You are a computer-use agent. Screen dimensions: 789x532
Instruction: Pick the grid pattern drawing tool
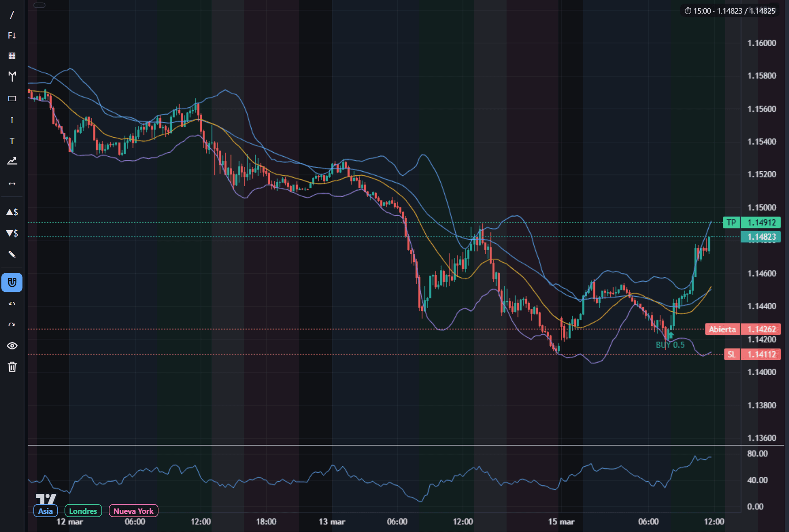12,56
